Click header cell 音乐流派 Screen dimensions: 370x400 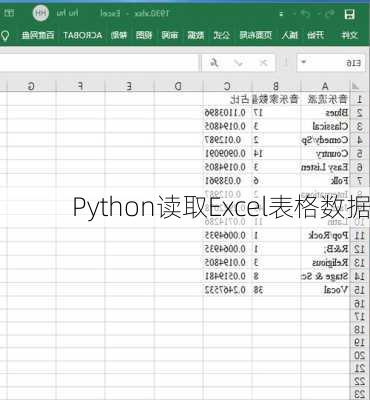click(x=325, y=99)
